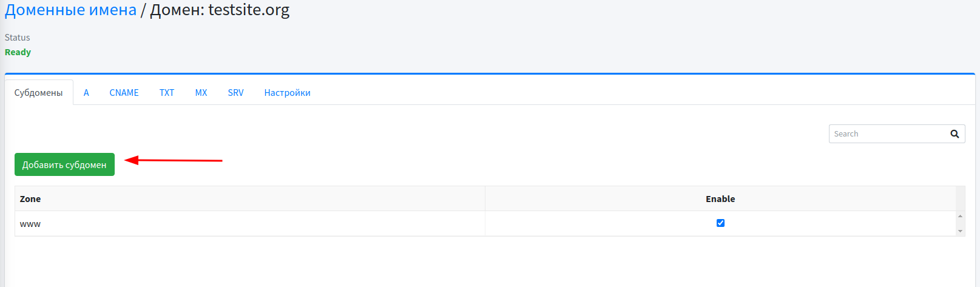Switch to the A records tab
Viewport: 980px width, 287px height.
[86, 93]
